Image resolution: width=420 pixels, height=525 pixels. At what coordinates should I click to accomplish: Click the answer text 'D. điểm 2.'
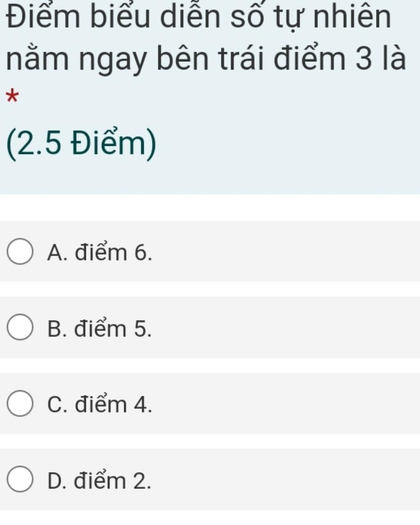coord(99,480)
